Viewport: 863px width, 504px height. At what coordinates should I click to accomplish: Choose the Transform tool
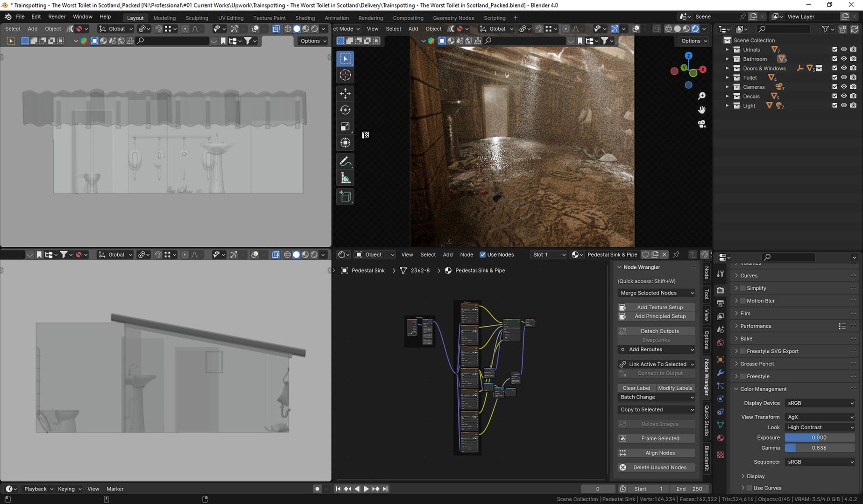pyautogui.click(x=345, y=143)
